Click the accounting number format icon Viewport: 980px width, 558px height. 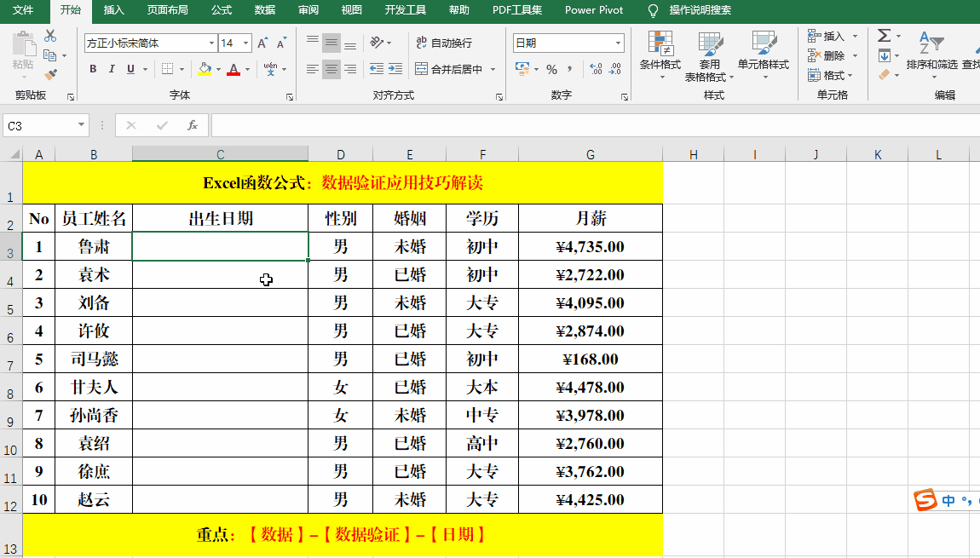(522, 69)
